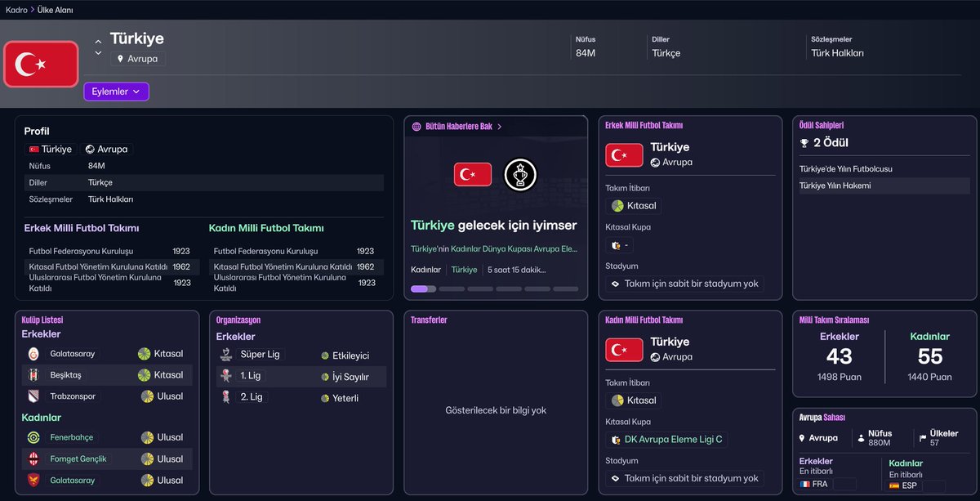Open Fenerbahçe under Kadınlar clubs
980x501 pixels.
pyautogui.click(x=72, y=437)
